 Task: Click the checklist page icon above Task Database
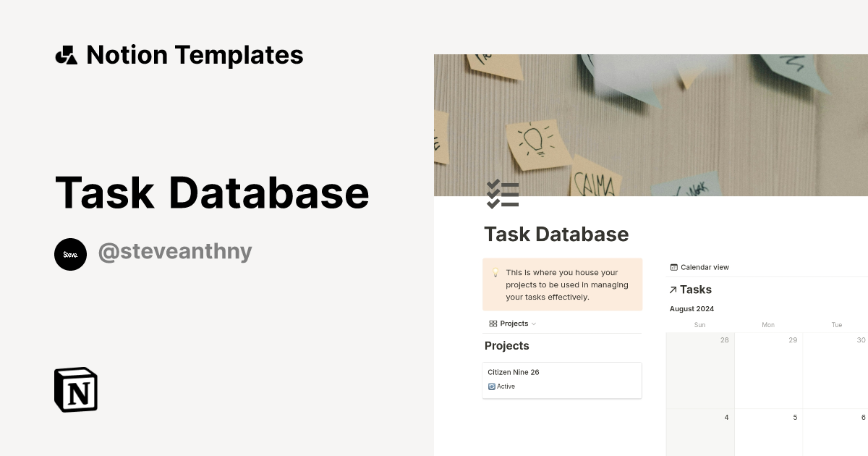(503, 193)
